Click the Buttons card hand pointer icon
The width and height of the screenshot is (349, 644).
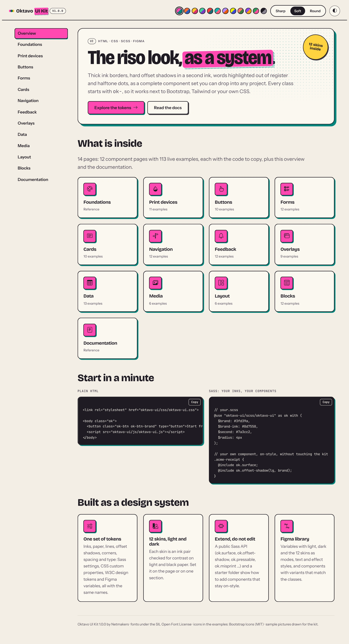coord(221,189)
